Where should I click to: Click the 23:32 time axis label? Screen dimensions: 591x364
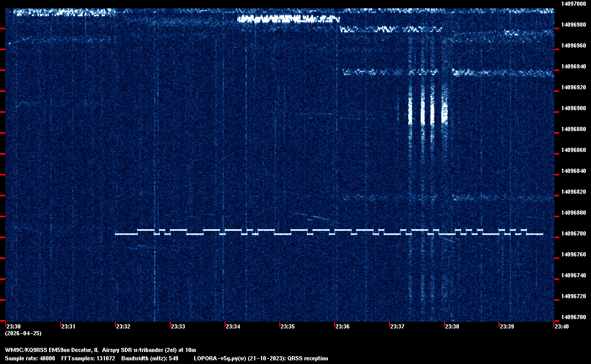click(123, 326)
